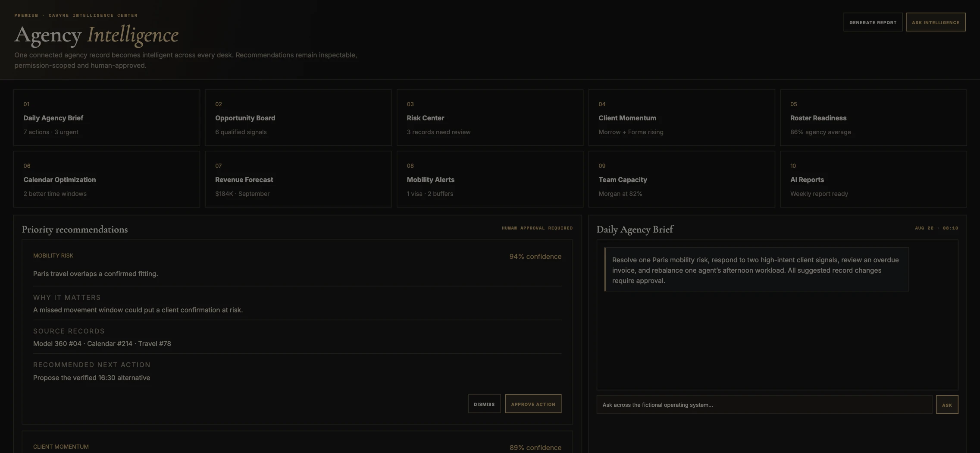Open the Client Momentum card

click(x=682, y=118)
